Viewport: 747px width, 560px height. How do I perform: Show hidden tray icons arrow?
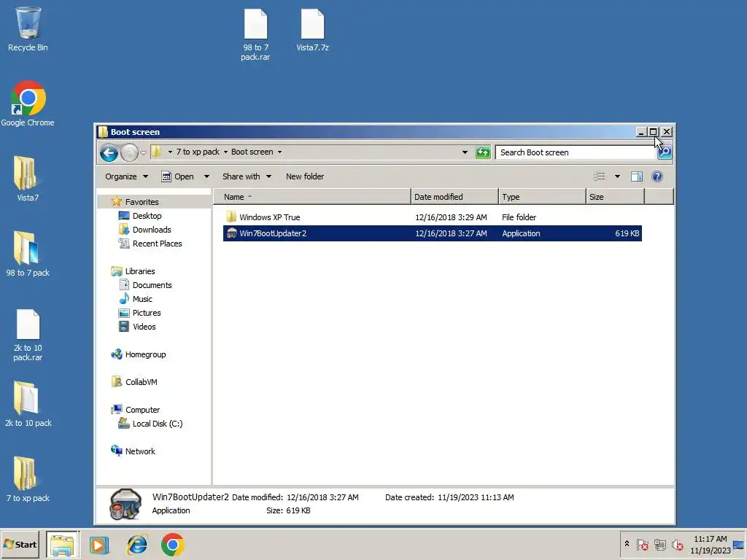627,544
